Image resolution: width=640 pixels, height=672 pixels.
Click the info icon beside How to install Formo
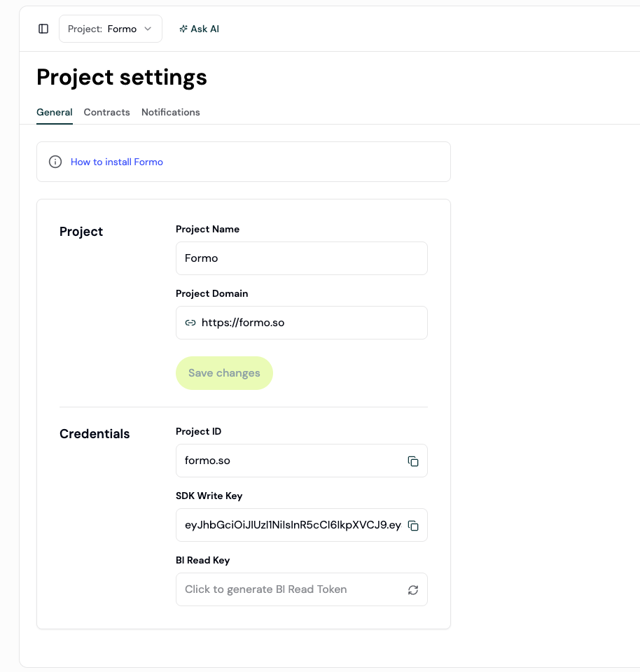tap(55, 162)
